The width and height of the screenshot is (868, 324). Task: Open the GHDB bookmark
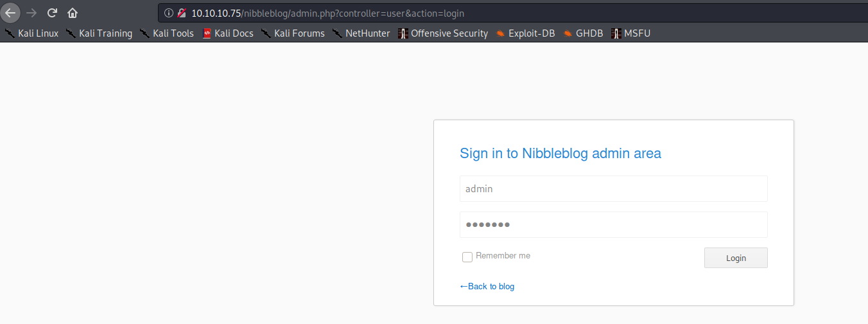583,33
